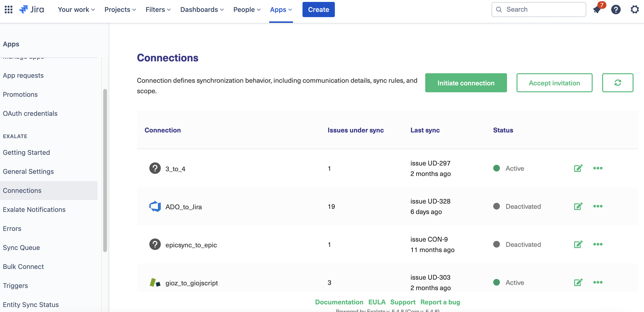644x312 pixels.
Task: Open the Triggers section in sidebar
Action: pyautogui.click(x=15, y=285)
